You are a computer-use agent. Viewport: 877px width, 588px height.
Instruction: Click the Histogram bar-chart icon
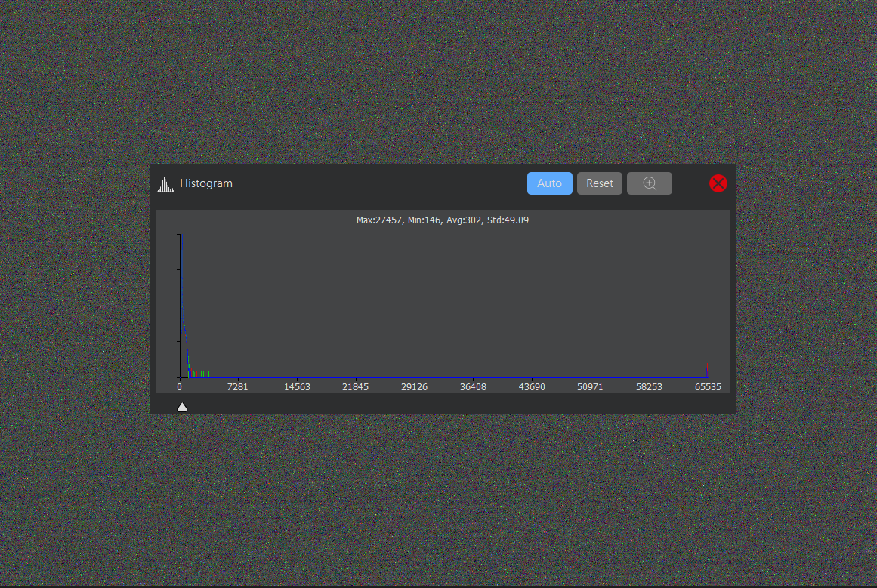(165, 184)
